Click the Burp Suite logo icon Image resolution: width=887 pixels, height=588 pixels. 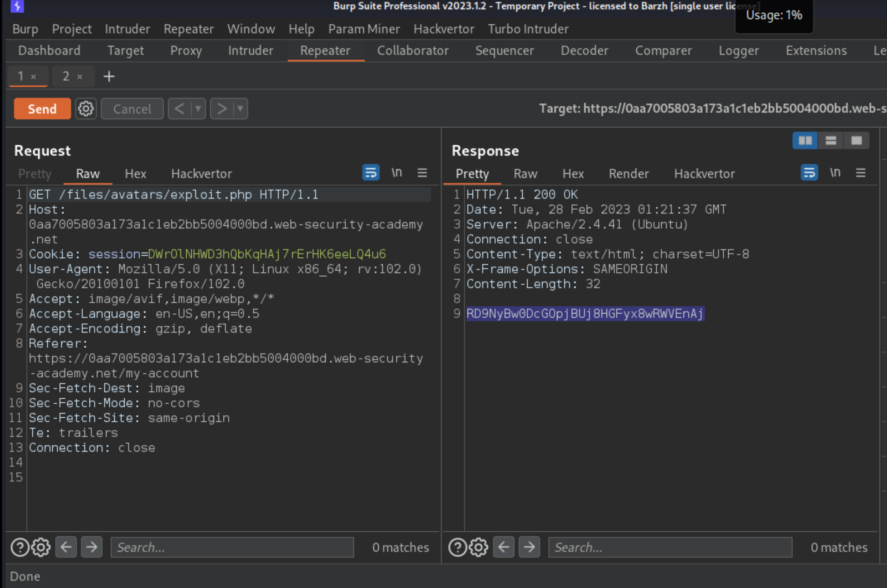pyautogui.click(x=17, y=6)
